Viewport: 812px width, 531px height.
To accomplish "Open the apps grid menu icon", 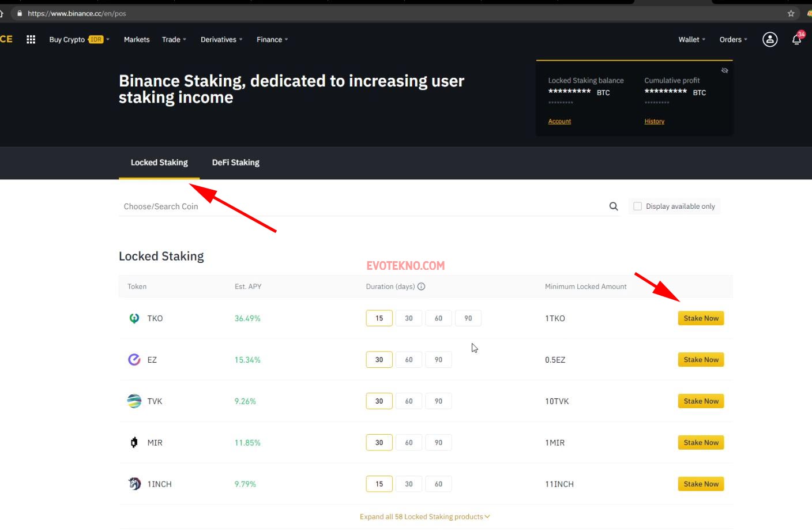I will point(31,39).
